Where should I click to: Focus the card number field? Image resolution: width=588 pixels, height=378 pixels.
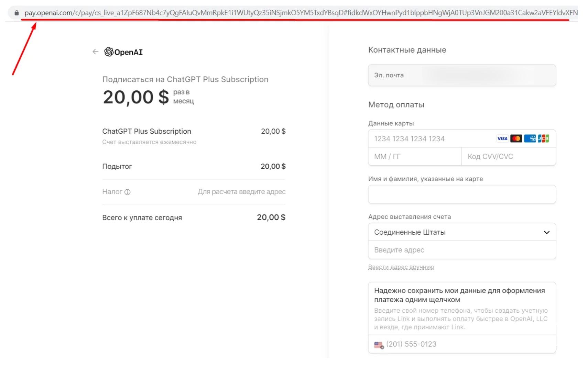click(x=430, y=139)
